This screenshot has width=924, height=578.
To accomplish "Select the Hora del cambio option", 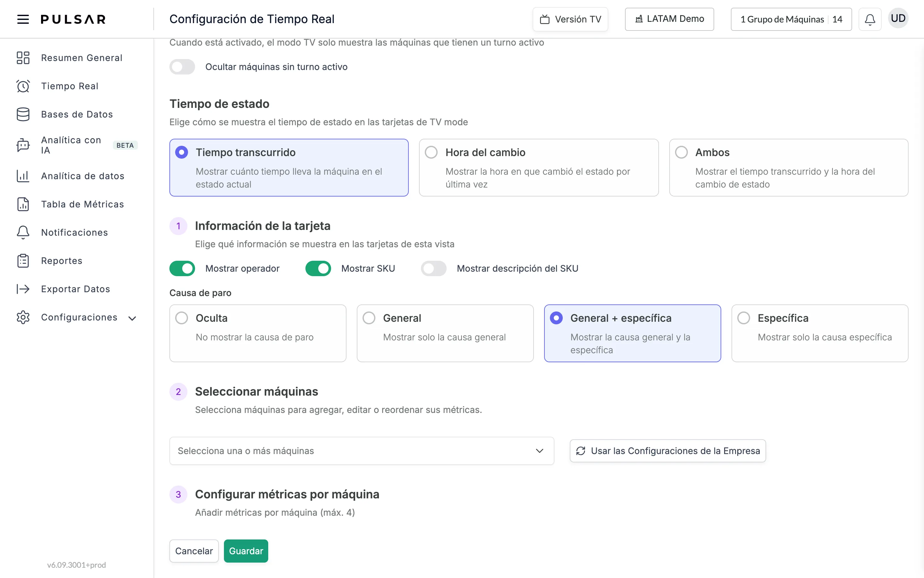I will (x=539, y=167).
